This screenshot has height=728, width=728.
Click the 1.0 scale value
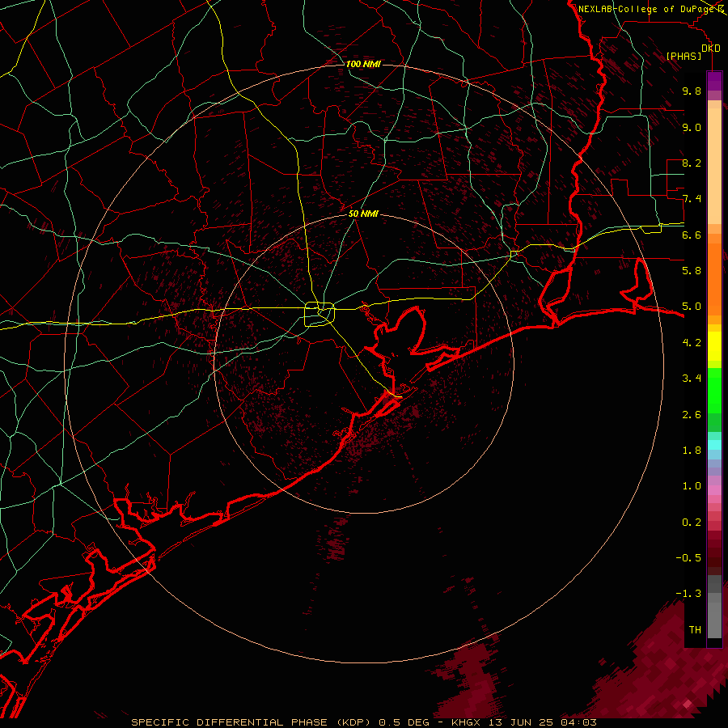click(x=692, y=486)
